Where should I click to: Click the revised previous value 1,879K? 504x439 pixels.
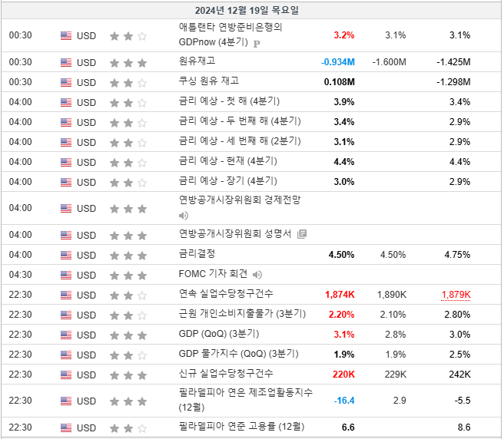coord(456,295)
